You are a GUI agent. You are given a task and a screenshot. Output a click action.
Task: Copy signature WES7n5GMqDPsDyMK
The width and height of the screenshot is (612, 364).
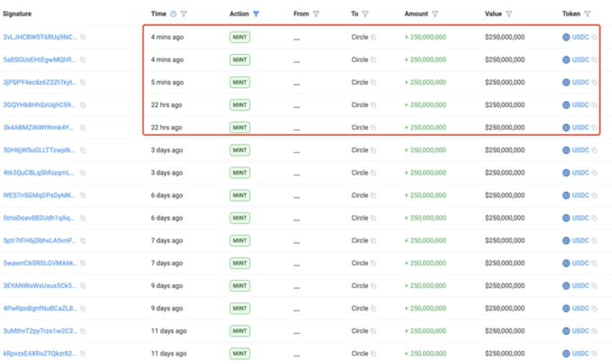point(83,196)
